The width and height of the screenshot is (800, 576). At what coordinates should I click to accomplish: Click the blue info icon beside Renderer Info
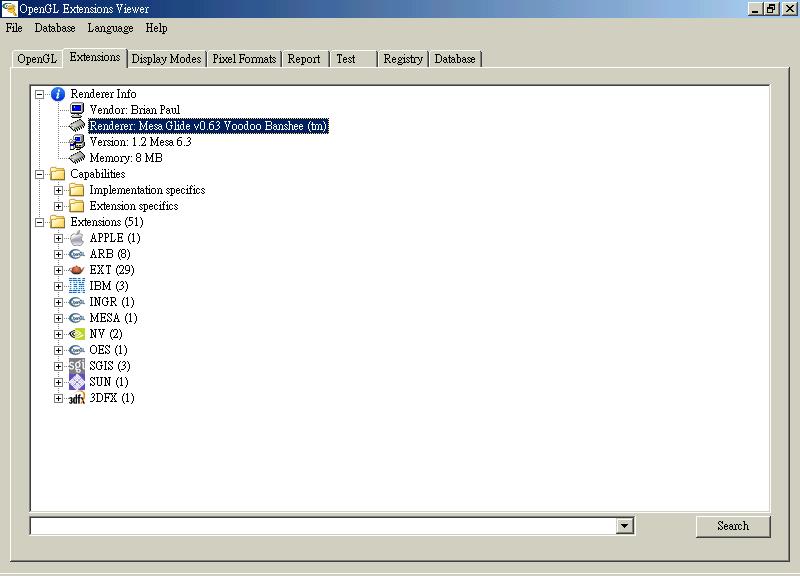[x=58, y=94]
